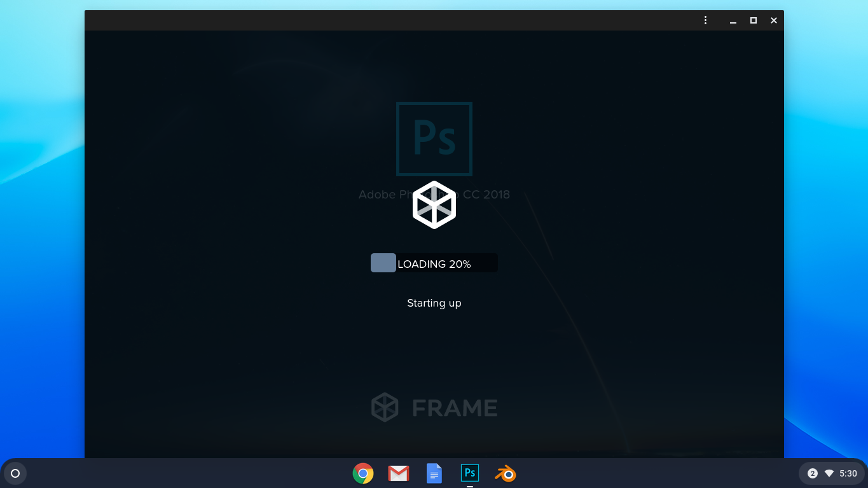Open Gmail from the shelf

pos(398,473)
